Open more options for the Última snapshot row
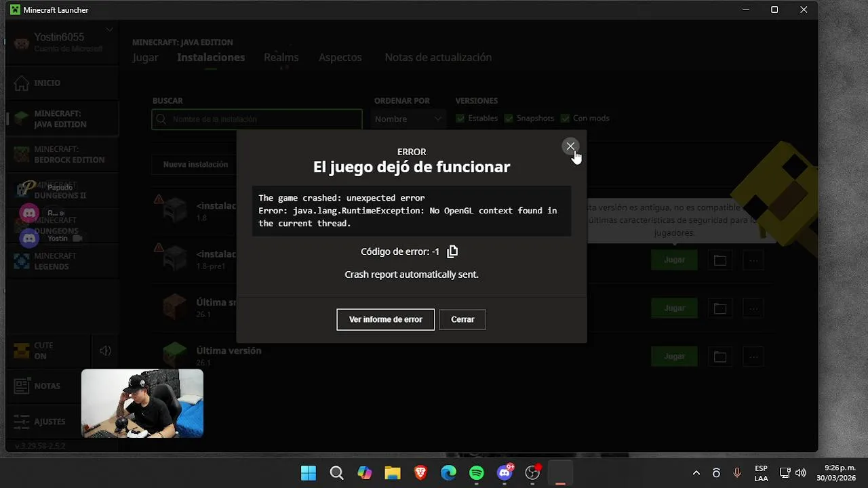 [753, 308]
